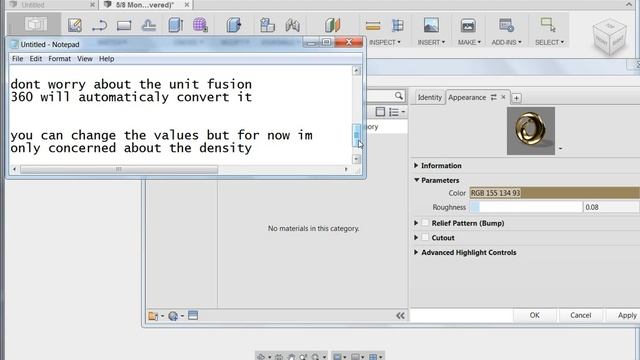
Task: Expand the Information section
Action: (416, 165)
